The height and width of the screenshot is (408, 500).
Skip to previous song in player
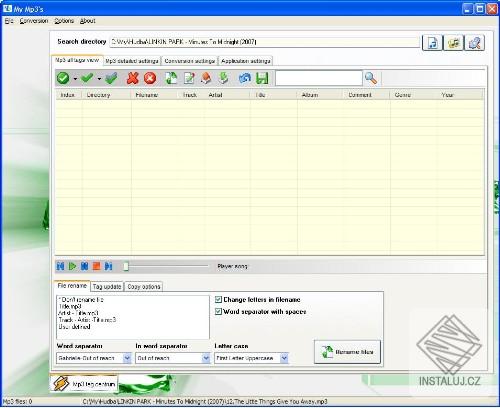[60, 266]
